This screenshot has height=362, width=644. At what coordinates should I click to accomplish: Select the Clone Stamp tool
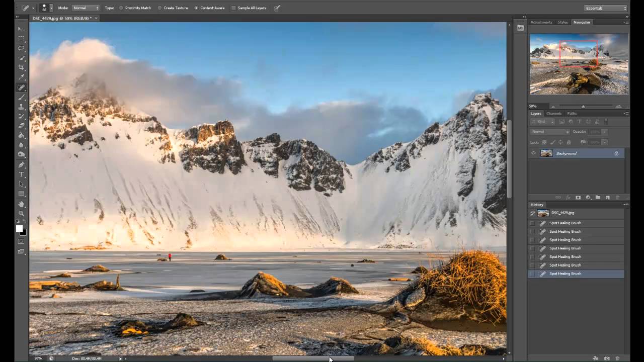click(21, 107)
